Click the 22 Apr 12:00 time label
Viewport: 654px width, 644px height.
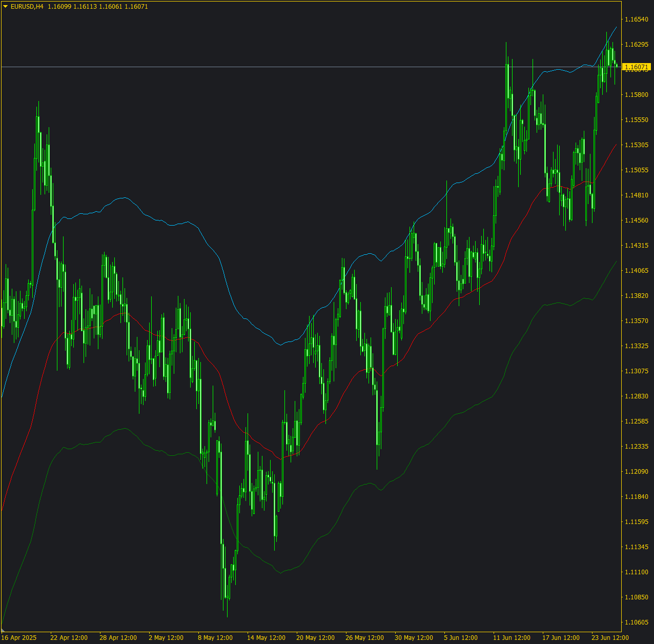(x=69, y=638)
